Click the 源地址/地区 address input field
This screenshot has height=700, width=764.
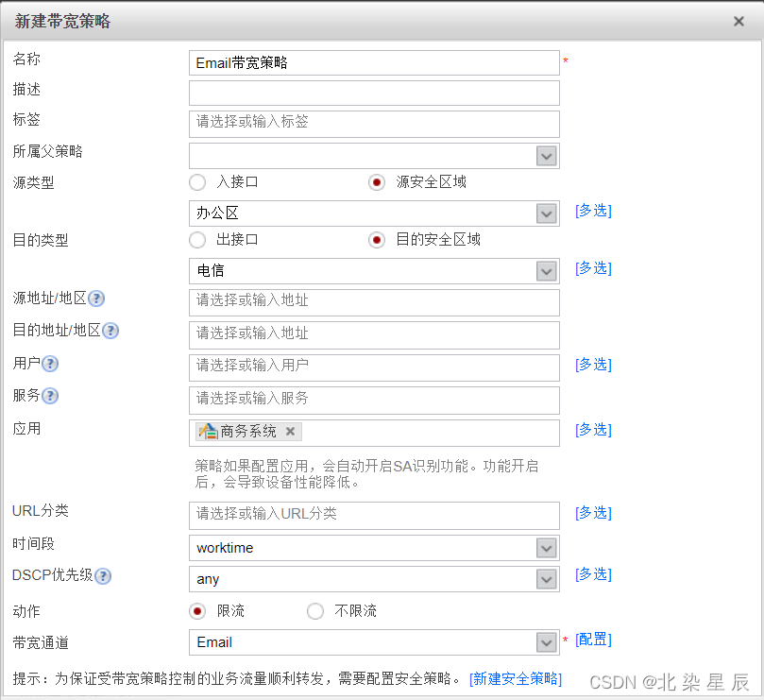pyautogui.click(x=374, y=302)
